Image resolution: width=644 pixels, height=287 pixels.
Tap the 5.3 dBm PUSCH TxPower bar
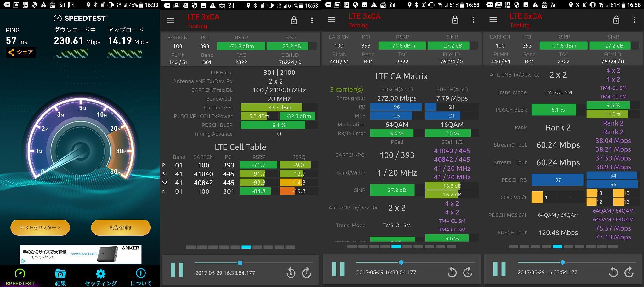click(259, 116)
